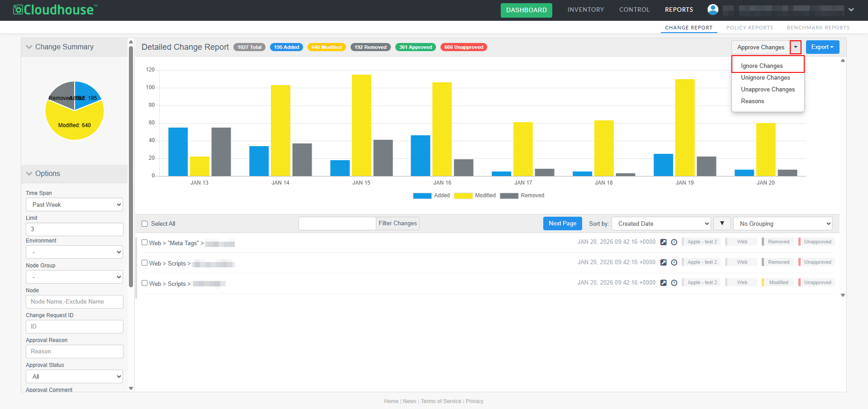Check the Web Meta Tags change row
The height and width of the screenshot is (409, 868).
click(x=145, y=243)
